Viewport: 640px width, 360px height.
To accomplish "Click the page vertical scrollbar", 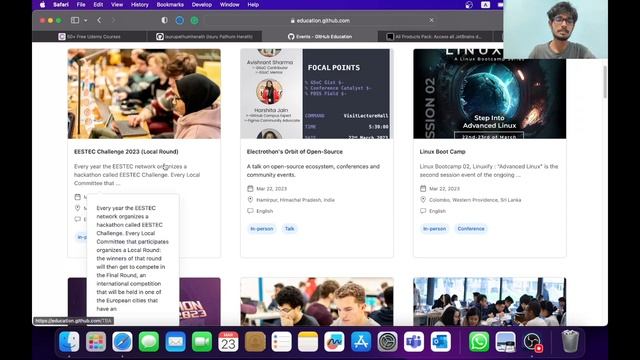I will [x=604, y=82].
